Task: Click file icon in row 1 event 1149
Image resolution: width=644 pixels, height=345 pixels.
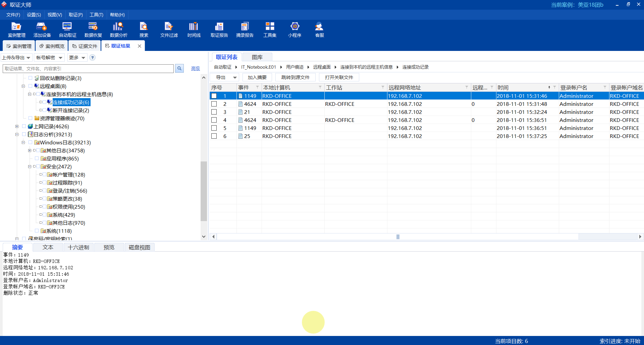Action: (240, 96)
